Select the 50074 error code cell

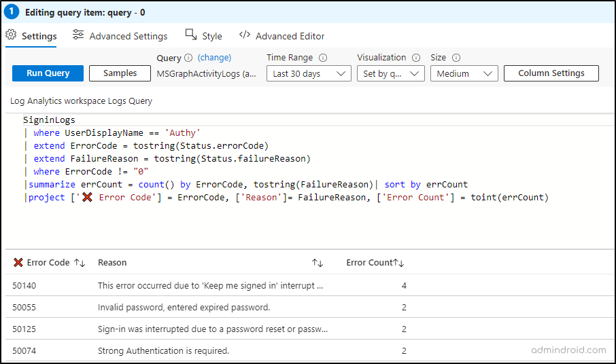click(x=24, y=350)
